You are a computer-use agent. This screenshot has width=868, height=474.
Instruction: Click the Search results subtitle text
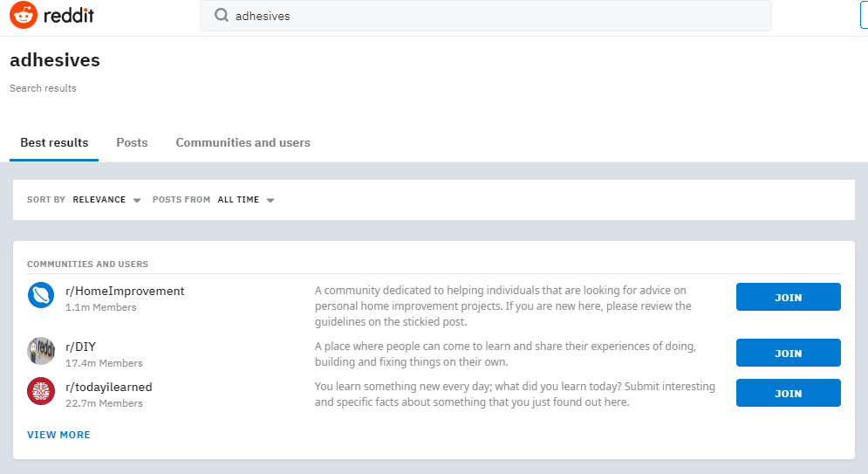pos(43,88)
